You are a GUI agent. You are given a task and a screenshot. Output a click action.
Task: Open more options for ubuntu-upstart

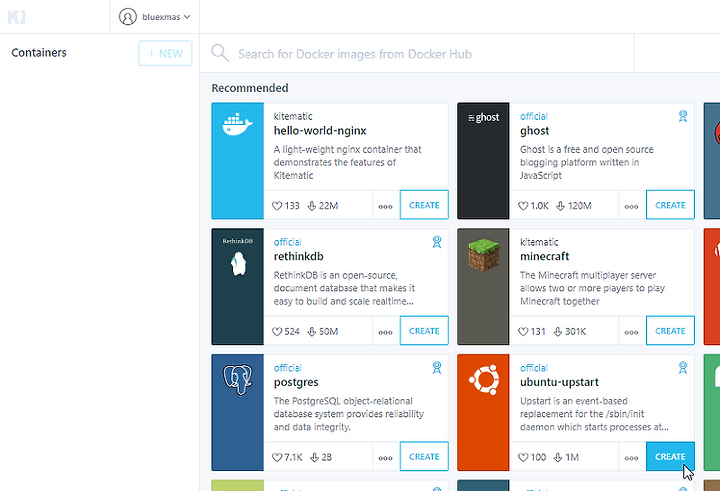click(631, 458)
